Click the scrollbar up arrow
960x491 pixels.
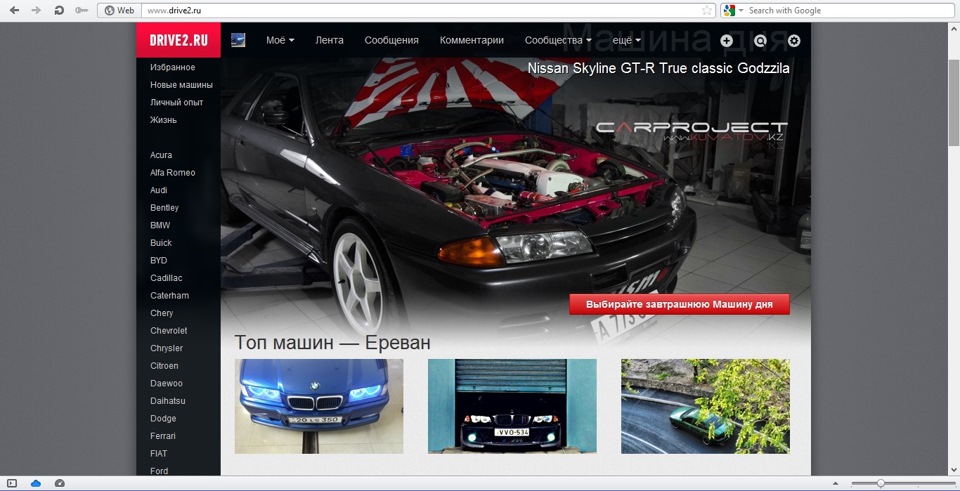(954, 28)
